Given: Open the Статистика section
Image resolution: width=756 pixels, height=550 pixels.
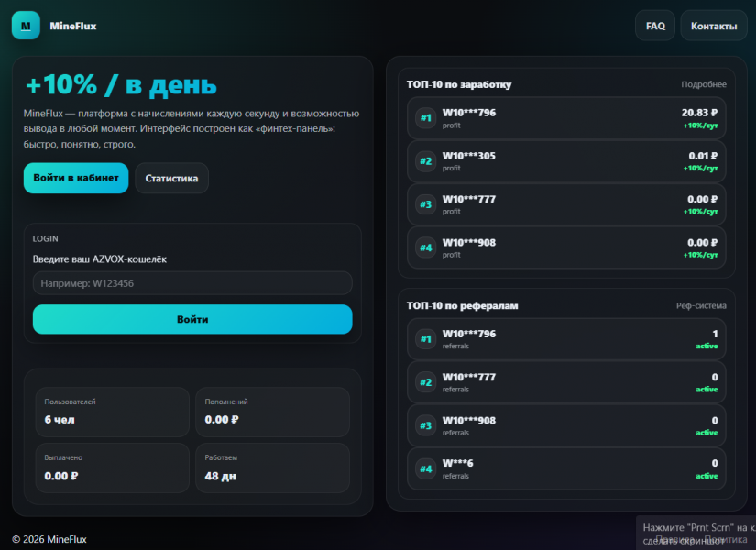Looking at the screenshot, I should click(x=171, y=178).
